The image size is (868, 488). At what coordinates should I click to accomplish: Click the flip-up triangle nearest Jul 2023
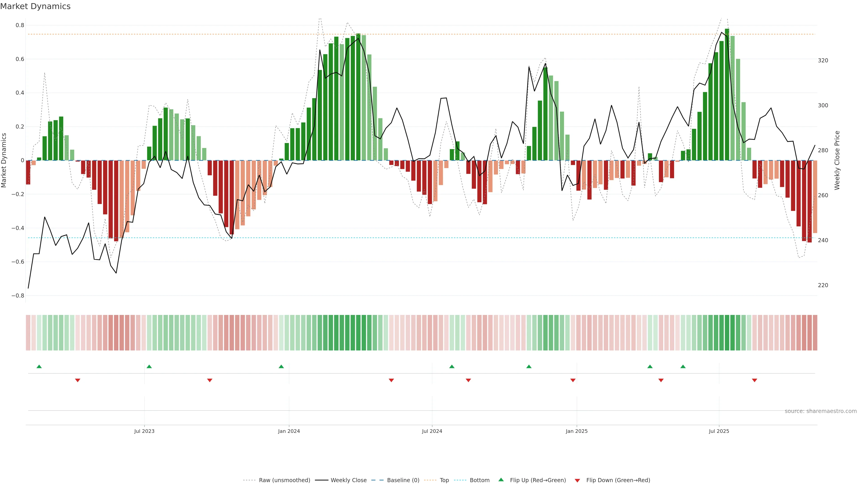pos(149,366)
